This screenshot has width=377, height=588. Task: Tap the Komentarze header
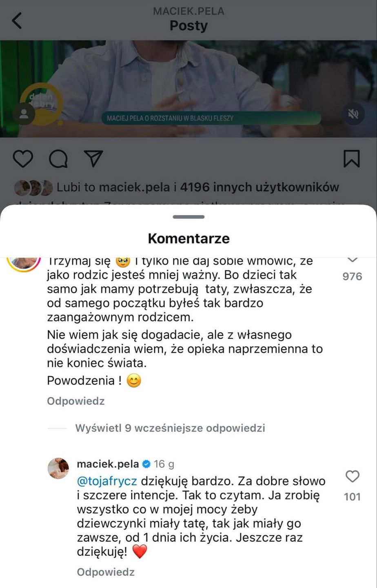click(188, 238)
